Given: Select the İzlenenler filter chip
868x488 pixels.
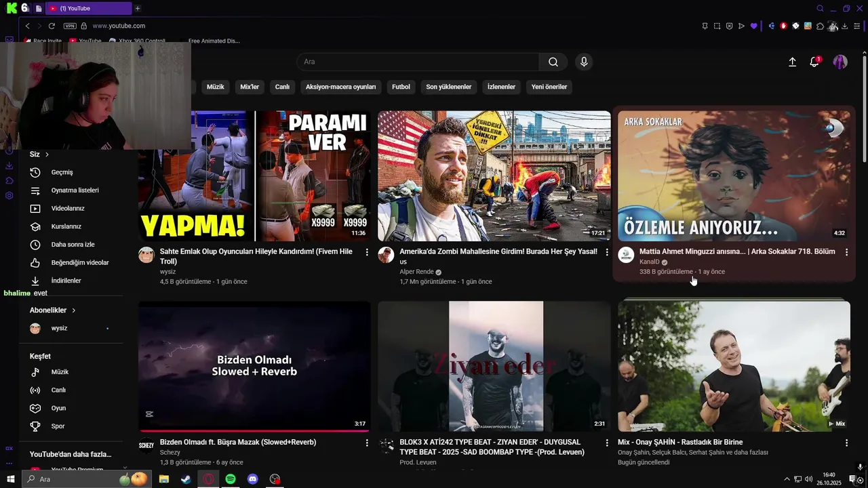Looking at the screenshot, I should coord(501,87).
